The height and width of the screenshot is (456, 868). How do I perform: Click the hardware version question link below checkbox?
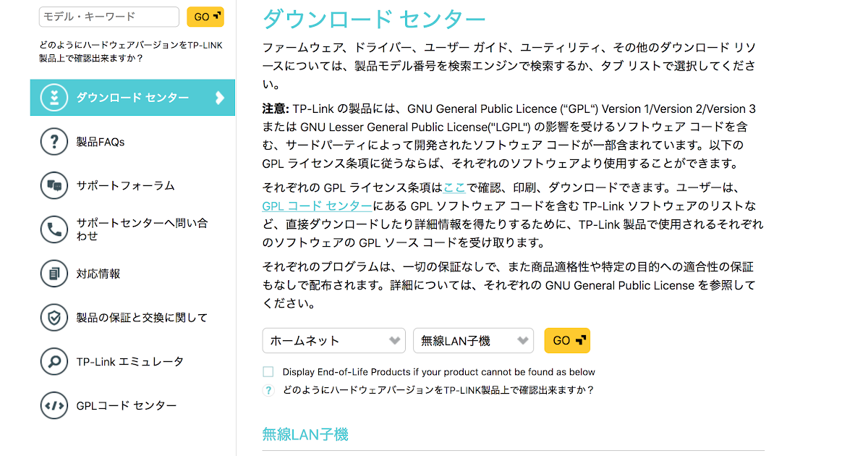tap(438, 390)
